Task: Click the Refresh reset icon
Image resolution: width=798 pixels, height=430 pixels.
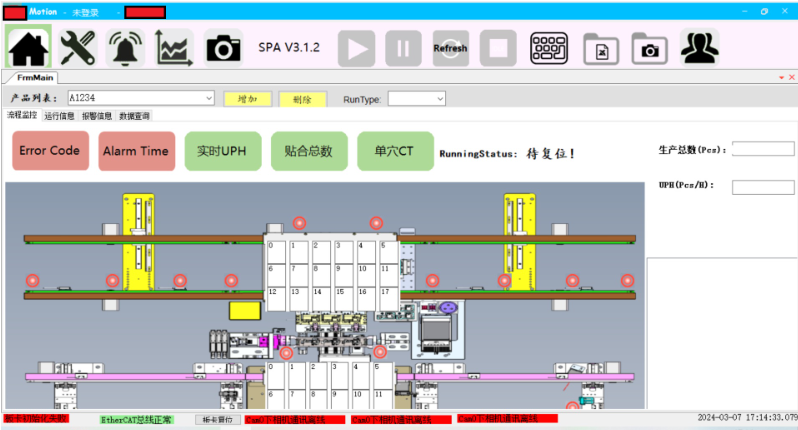Action: point(450,47)
